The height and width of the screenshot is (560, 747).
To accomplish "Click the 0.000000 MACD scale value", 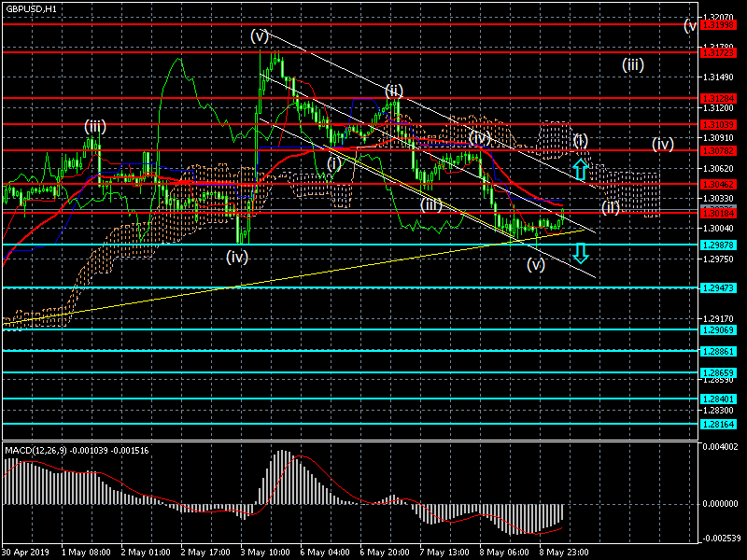I will (x=720, y=504).
